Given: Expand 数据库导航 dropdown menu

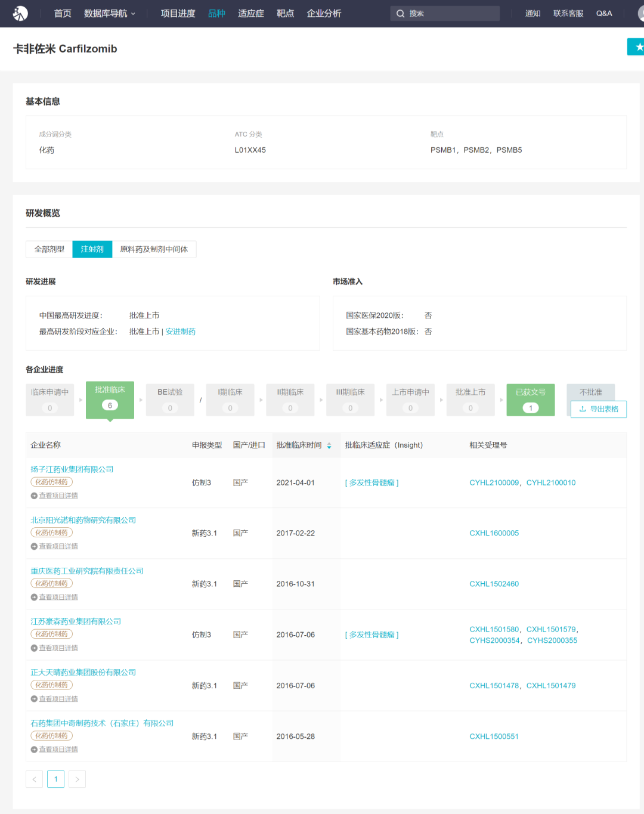Looking at the screenshot, I should [110, 13].
